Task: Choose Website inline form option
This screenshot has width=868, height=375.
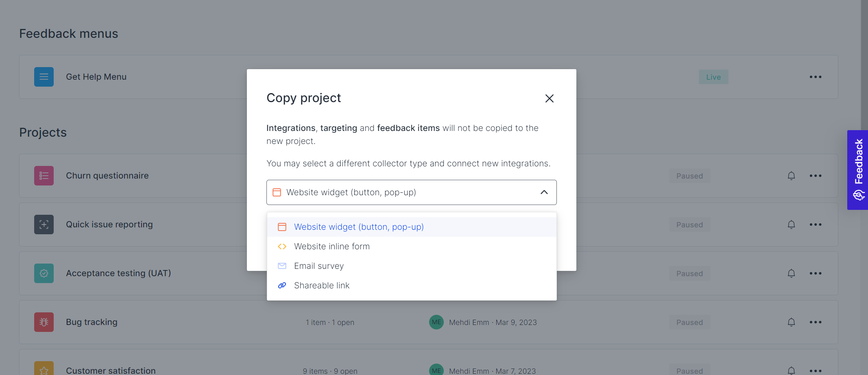Action: pyautogui.click(x=412, y=246)
